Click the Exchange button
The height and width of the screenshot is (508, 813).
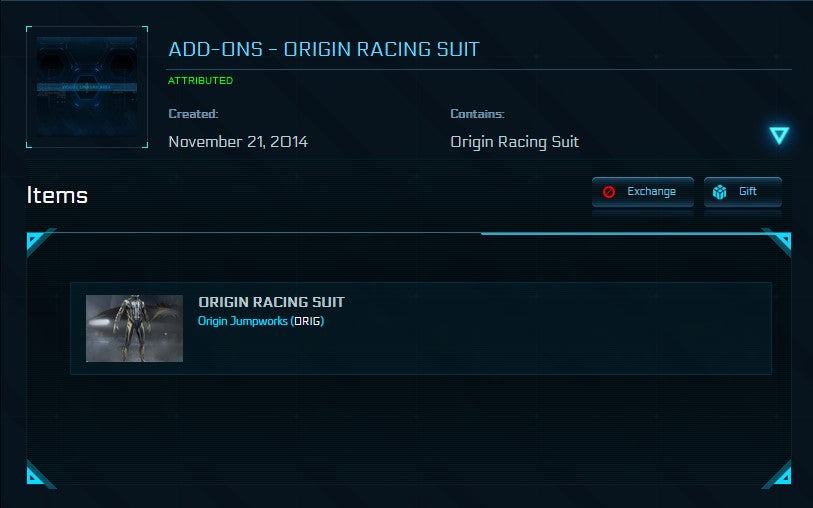(641, 192)
